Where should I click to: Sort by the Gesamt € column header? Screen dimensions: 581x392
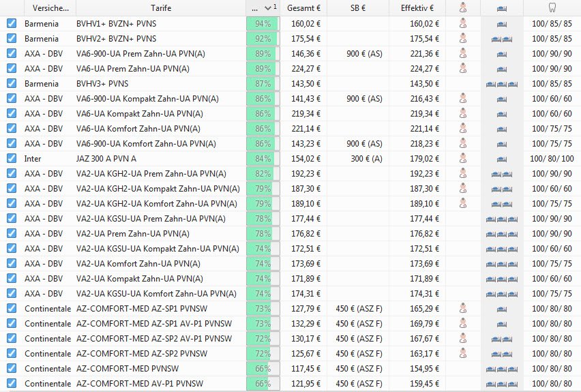pos(303,8)
